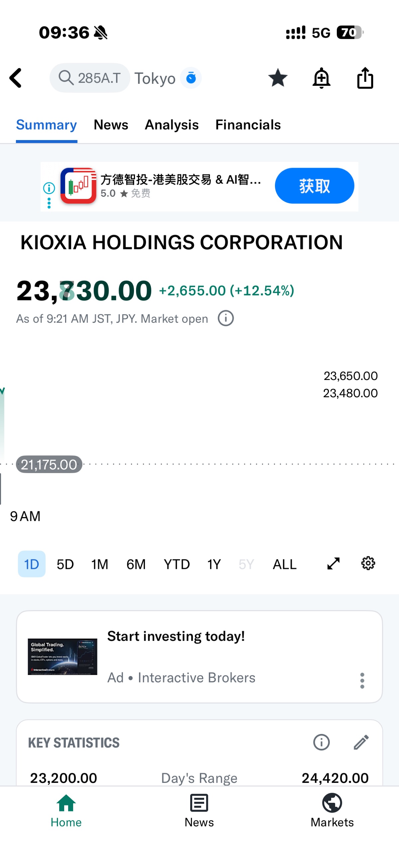This screenshot has height=868, width=399.
Task: Open Key Statistics info icon
Action: tap(321, 742)
